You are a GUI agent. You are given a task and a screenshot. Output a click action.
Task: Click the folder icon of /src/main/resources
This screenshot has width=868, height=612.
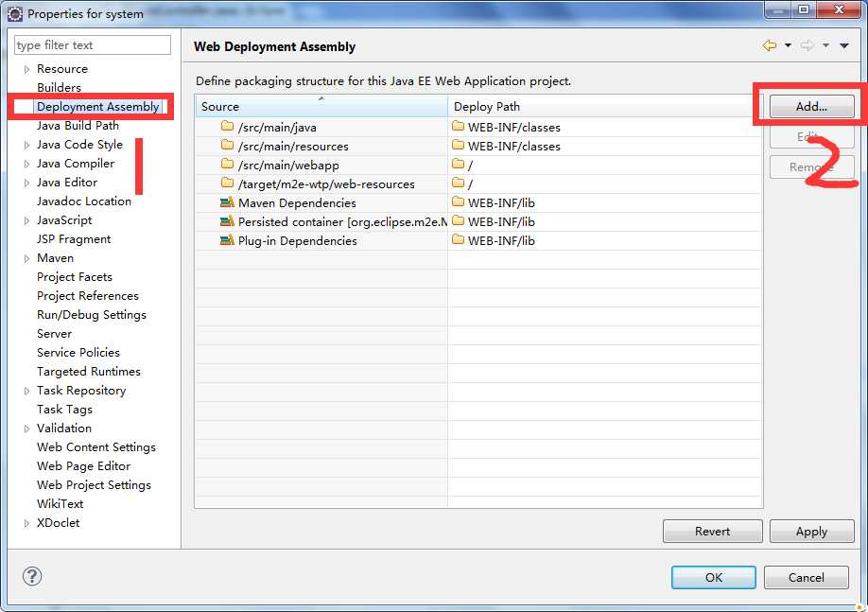(x=227, y=145)
